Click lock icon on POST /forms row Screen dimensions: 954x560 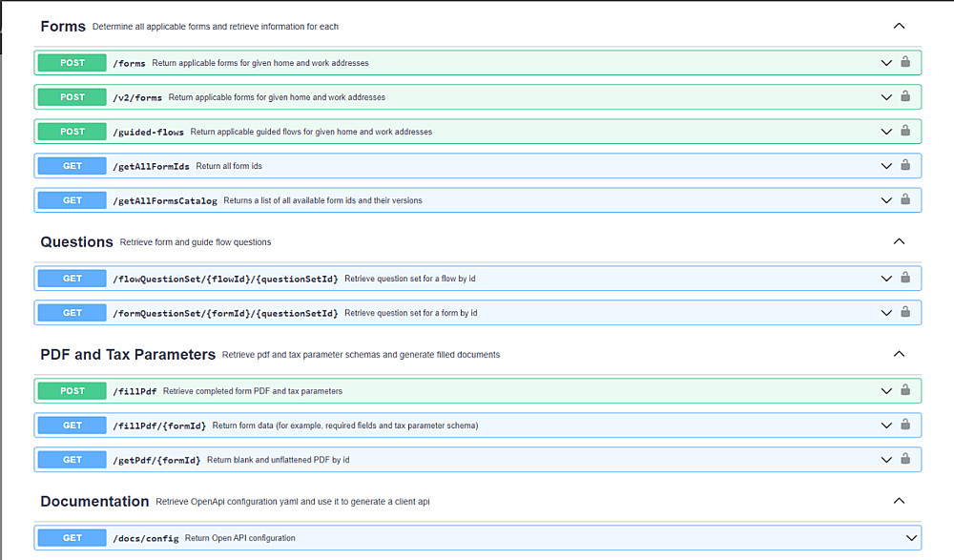905,62
